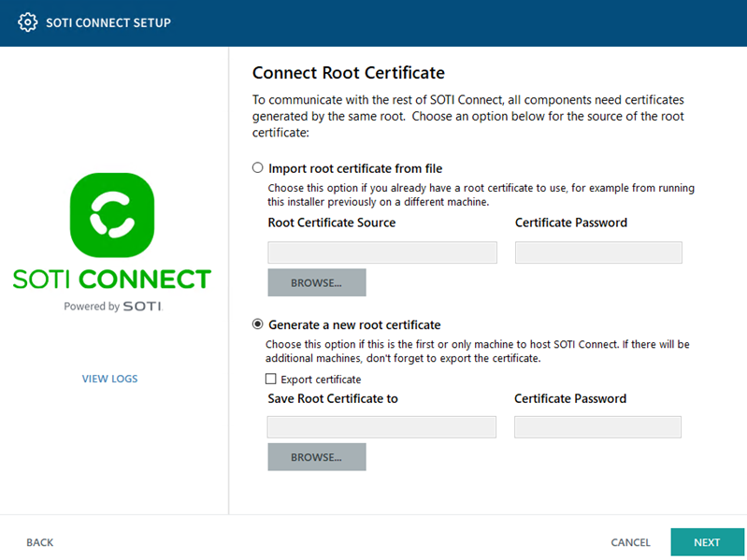747x560 pixels.
Task: Click the Root Certificate Source field
Action: click(x=382, y=252)
